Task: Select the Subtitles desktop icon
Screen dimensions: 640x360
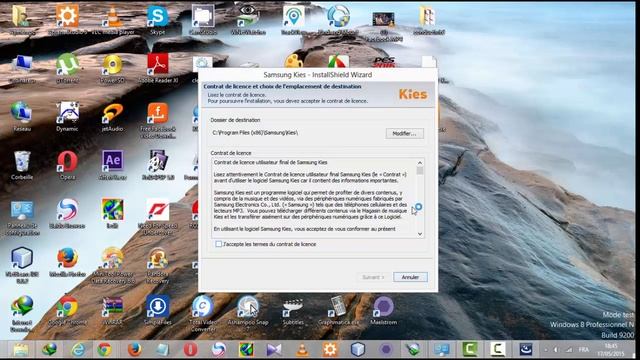Action: [x=293, y=311]
